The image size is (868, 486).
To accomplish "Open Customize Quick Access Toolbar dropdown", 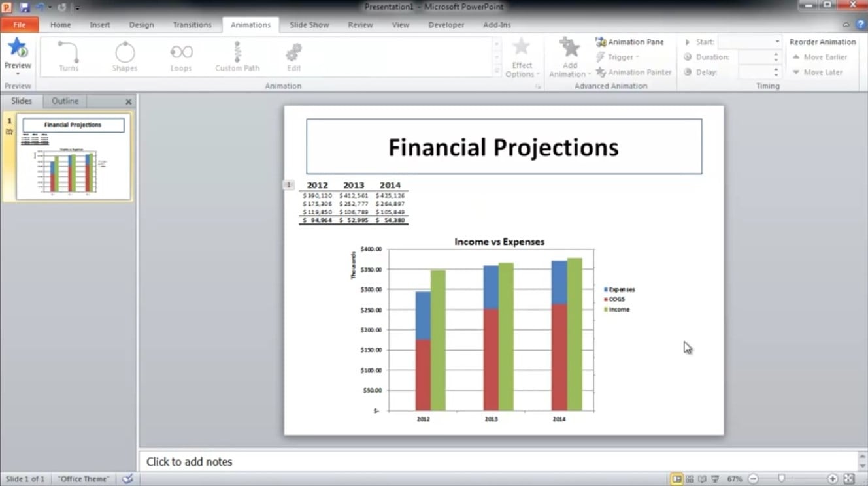I will 78,8.
